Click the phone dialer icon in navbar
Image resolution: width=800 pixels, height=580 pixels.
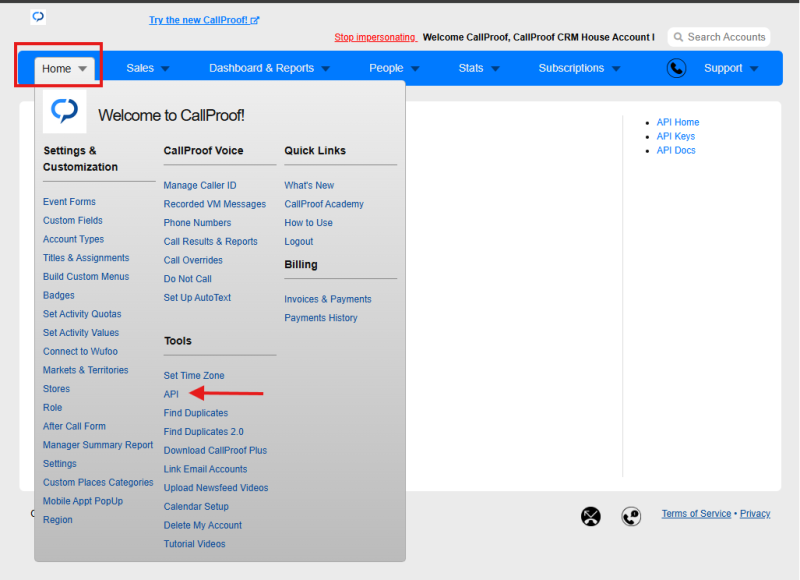click(676, 68)
